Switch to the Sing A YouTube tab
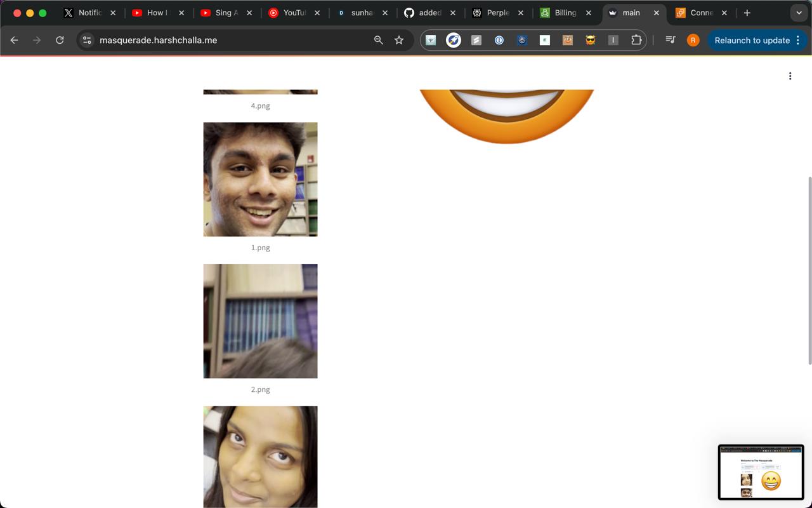812x508 pixels. pos(226,13)
